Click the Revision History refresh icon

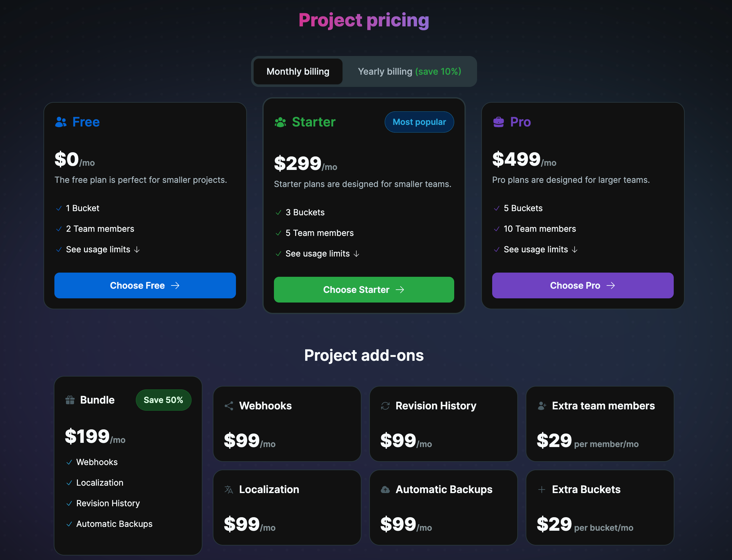(x=385, y=406)
